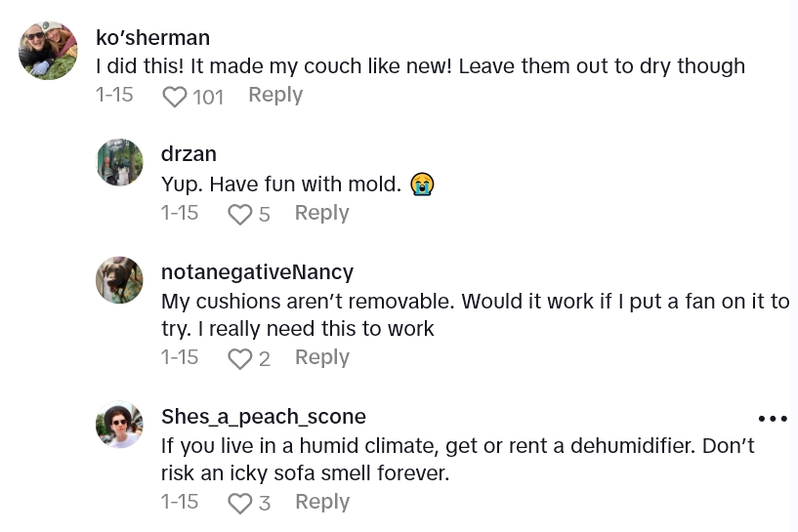Like drzan's mold comment
This screenshot has height=532, width=798.
click(239, 214)
